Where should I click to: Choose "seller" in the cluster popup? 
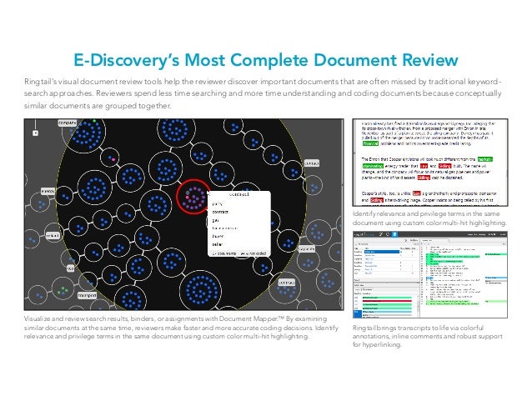click(217, 244)
